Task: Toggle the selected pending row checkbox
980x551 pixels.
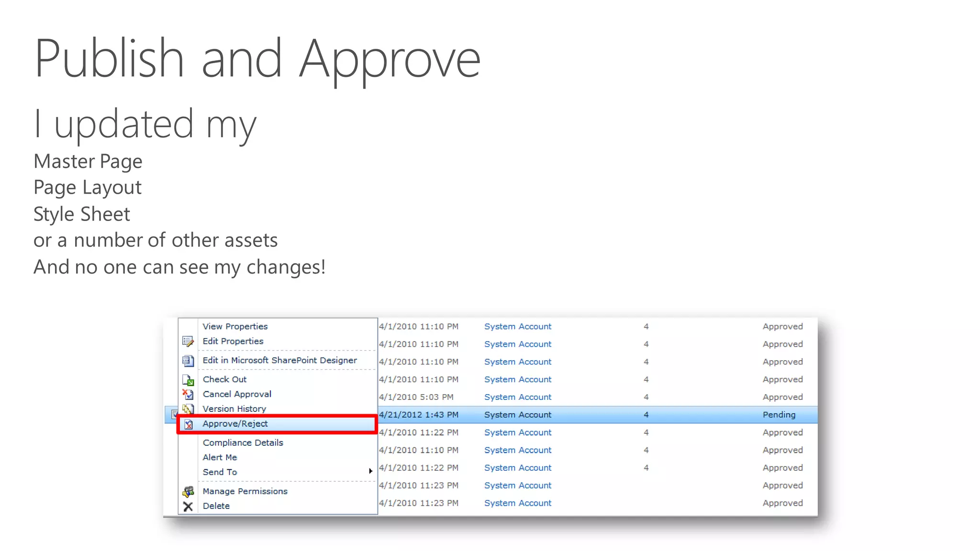Action: tap(175, 415)
